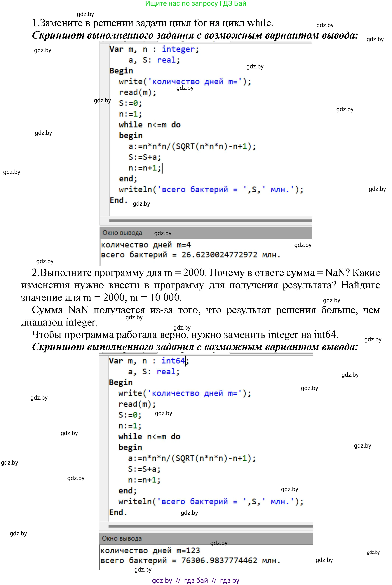
Task: Click the output line 'количество дней m=123'
Action: (150, 550)
